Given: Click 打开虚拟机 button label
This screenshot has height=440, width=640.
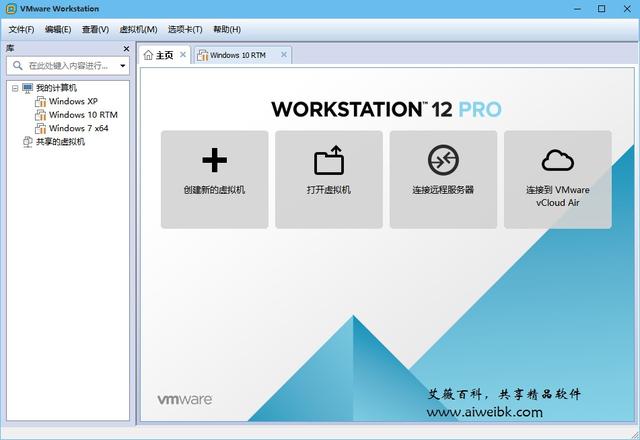Looking at the screenshot, I should click(329, 190).
